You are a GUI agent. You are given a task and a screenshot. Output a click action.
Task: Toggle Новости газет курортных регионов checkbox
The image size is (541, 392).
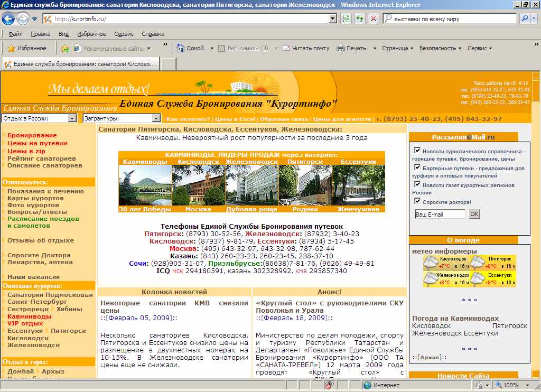(x=417, y=184)
